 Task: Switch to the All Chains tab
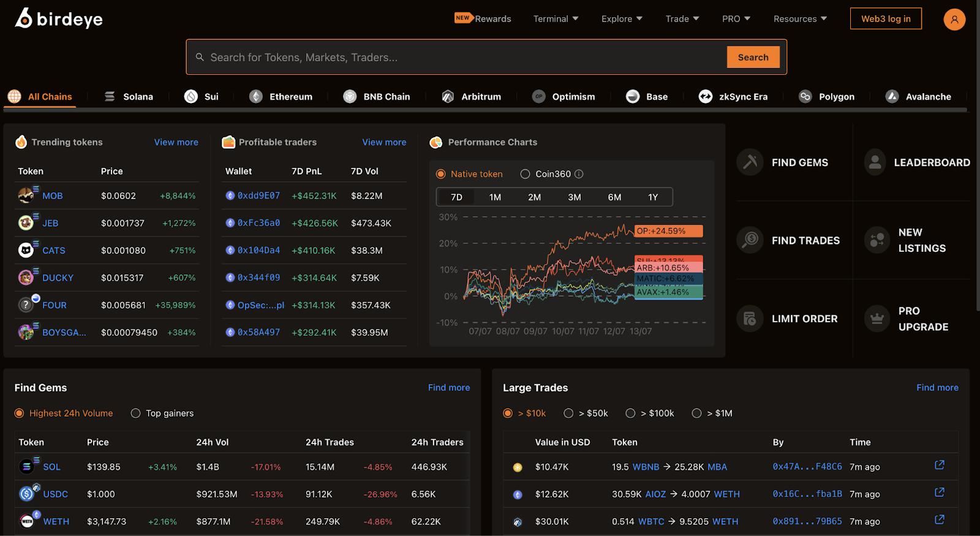point(40,96)
